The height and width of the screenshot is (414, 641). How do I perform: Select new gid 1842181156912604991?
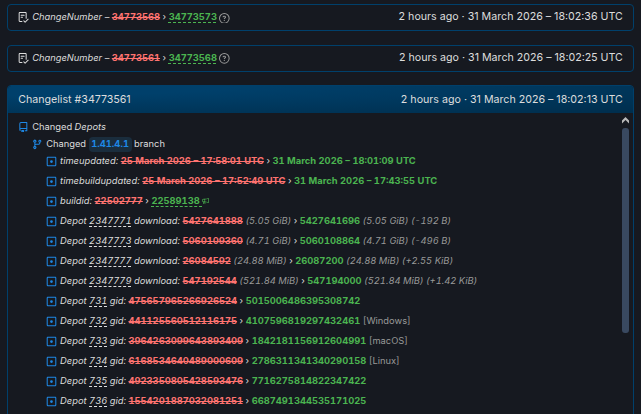309,341
